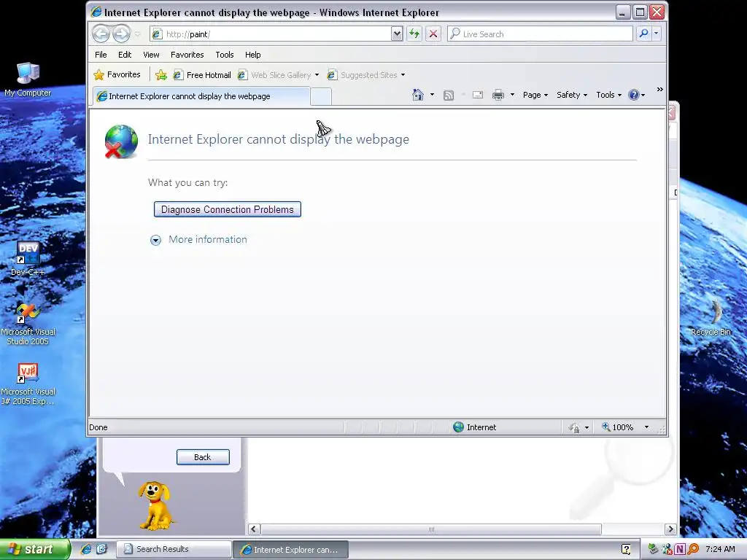Click the Favorites star button
This screenshot has height=560, width=747.
point(117,75)
